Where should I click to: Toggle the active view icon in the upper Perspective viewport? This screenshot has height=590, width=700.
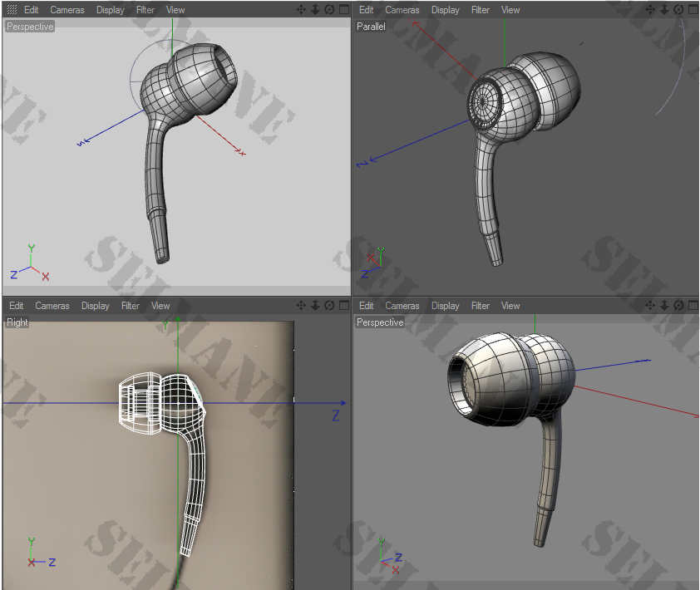tap(343, 9)
